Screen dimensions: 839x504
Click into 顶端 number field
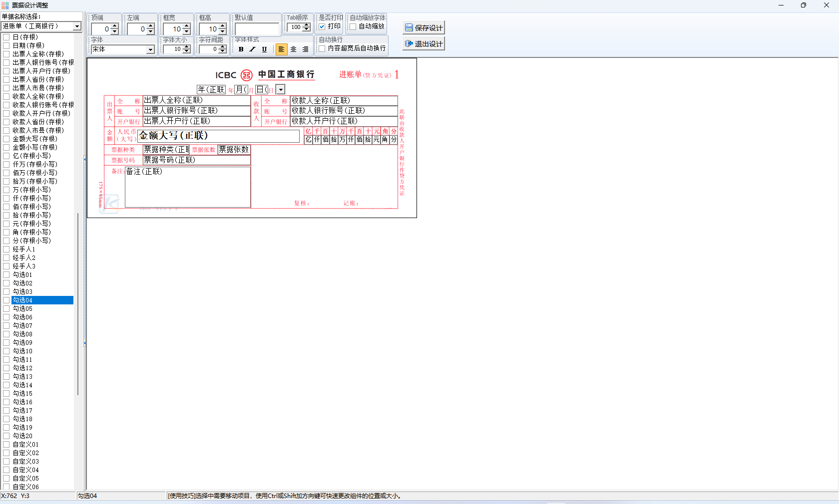point(101,29)
